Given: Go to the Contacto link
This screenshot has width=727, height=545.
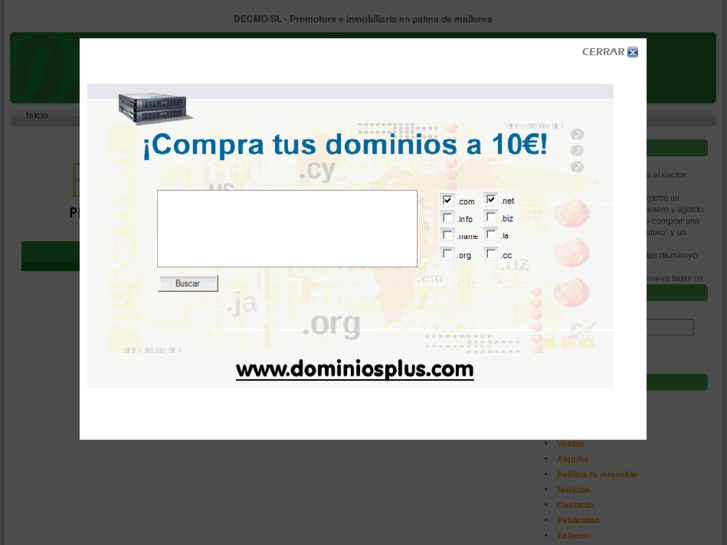Looking at the screenshot, I should click(575, 505).
